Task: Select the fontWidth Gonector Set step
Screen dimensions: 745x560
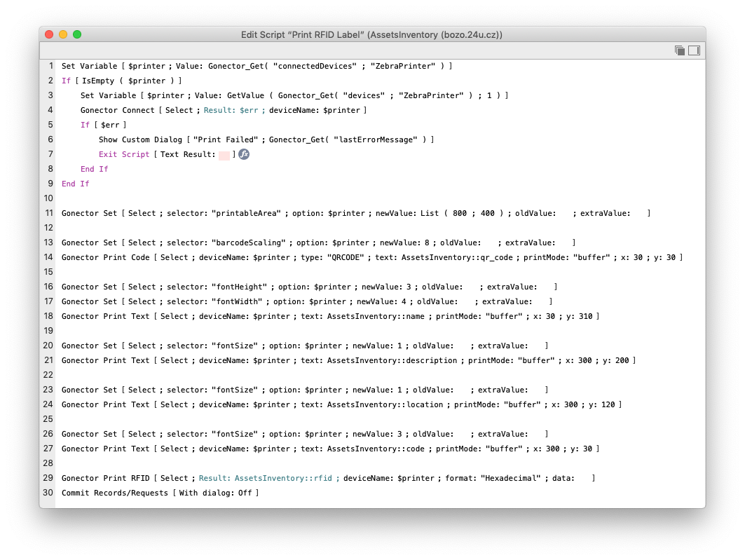Action: [307, 301]
